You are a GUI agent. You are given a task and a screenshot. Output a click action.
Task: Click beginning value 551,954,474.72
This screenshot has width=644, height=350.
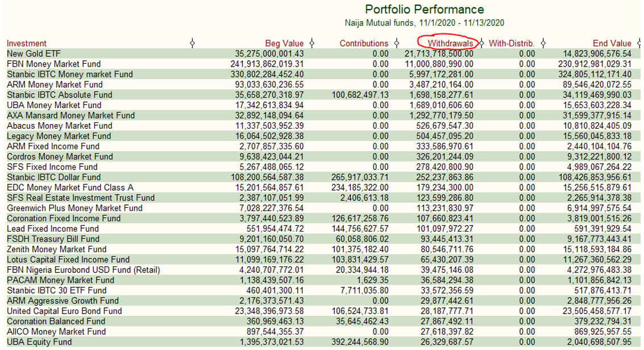(275, 228)
